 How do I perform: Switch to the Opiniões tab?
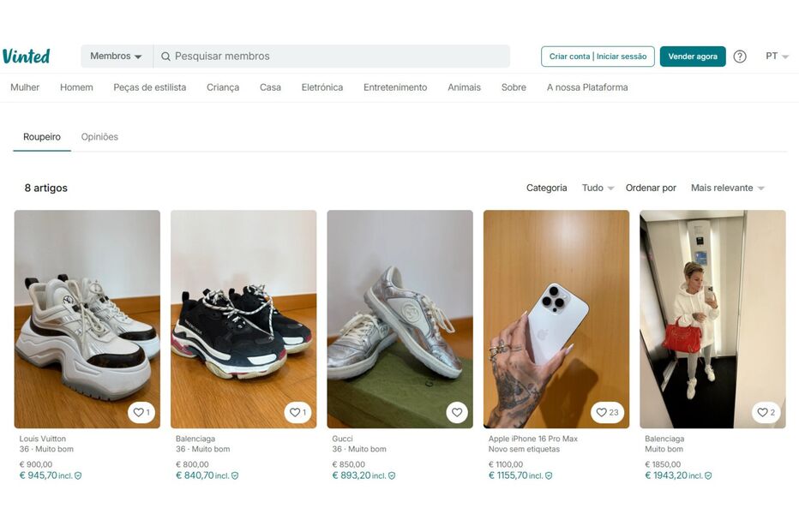point(99,137)
